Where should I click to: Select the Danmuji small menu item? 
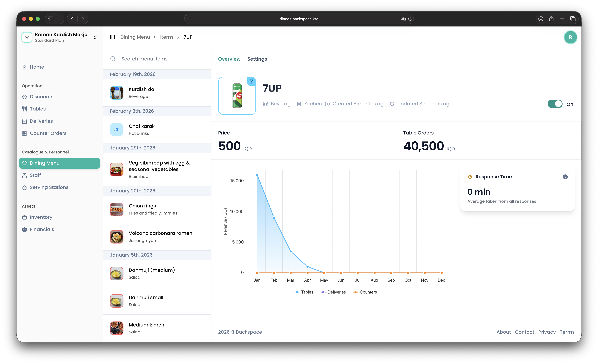(157, 301)
